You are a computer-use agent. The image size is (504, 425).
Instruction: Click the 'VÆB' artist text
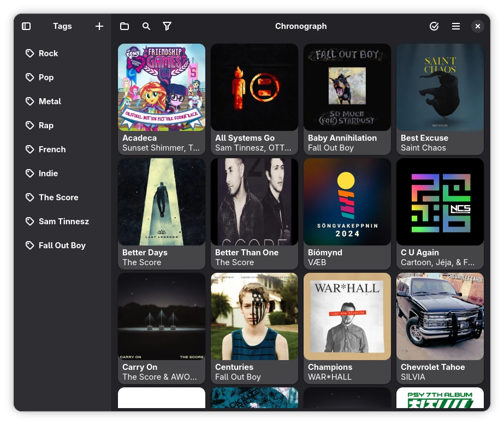(317, 262)
